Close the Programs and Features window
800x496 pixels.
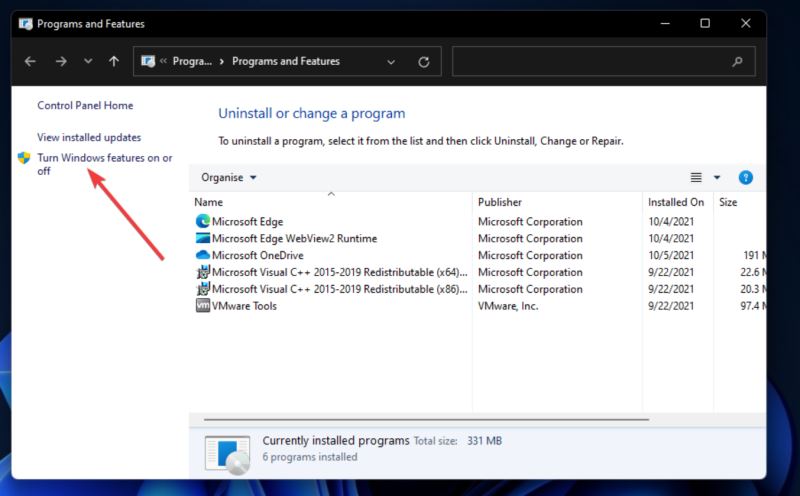745,23
